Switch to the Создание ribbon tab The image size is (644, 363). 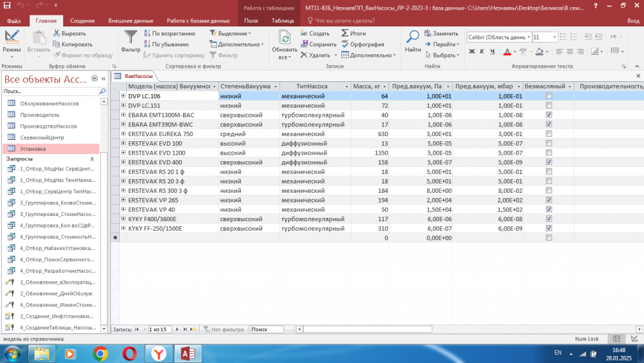coord(82,21)
